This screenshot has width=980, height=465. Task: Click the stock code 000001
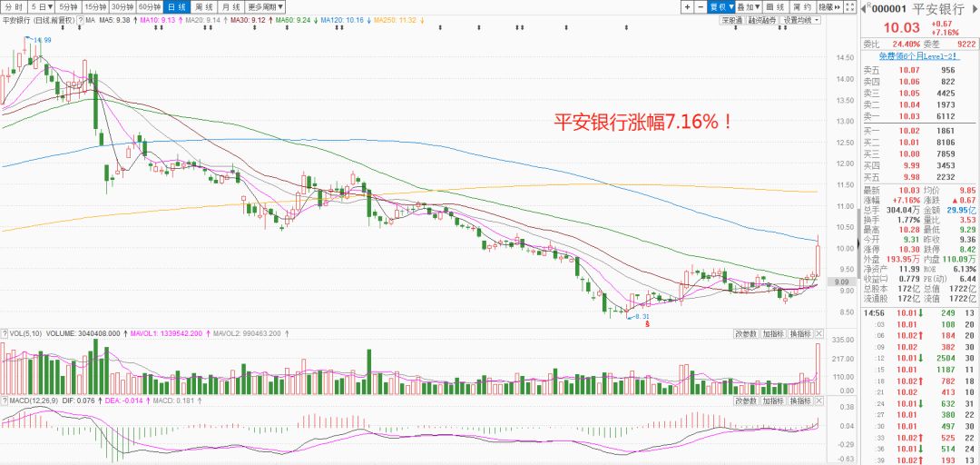[x=888, y=9]
